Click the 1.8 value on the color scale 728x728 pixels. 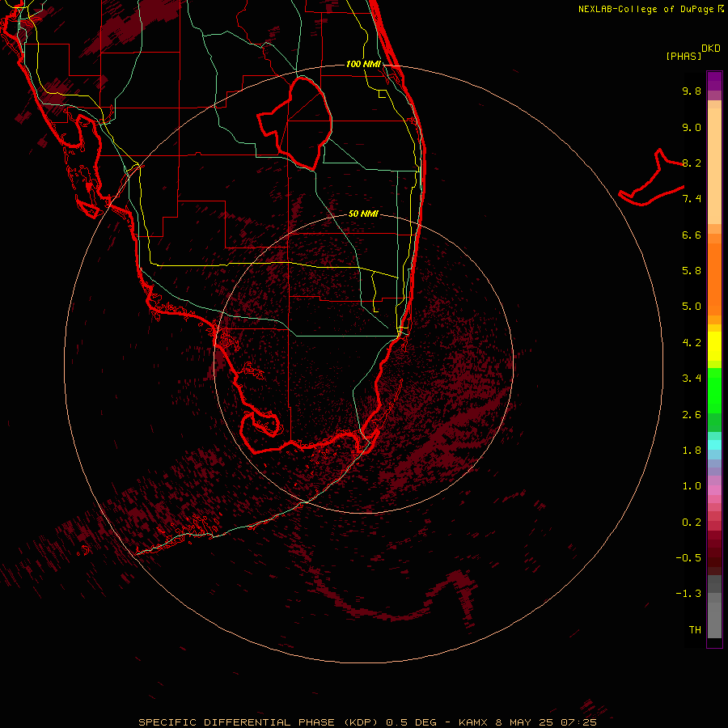(692, 451)
